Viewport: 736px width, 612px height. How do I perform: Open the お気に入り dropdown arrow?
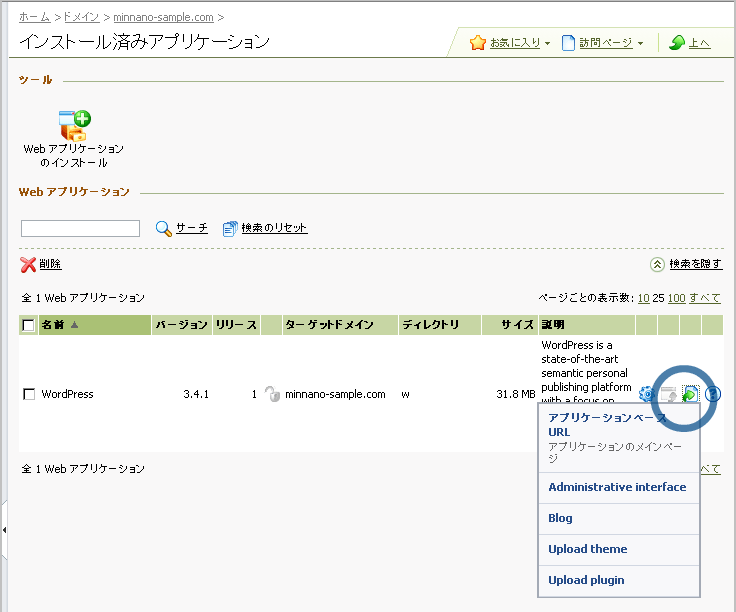(547, 44)
